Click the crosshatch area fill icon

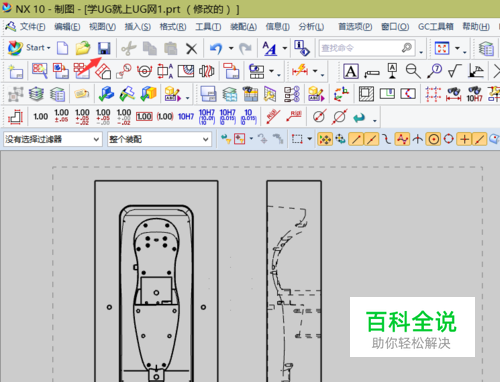pyautogui.click(x=366, y=94)
